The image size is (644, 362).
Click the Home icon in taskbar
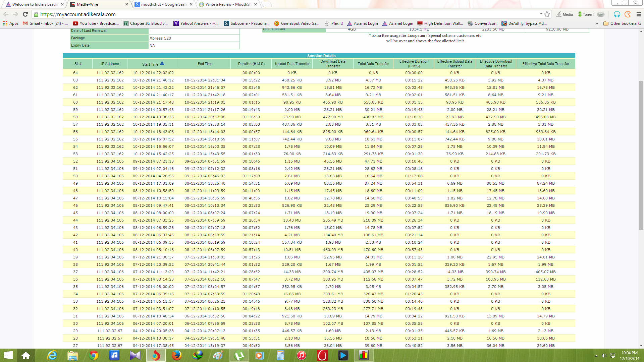tap(26, 355)
